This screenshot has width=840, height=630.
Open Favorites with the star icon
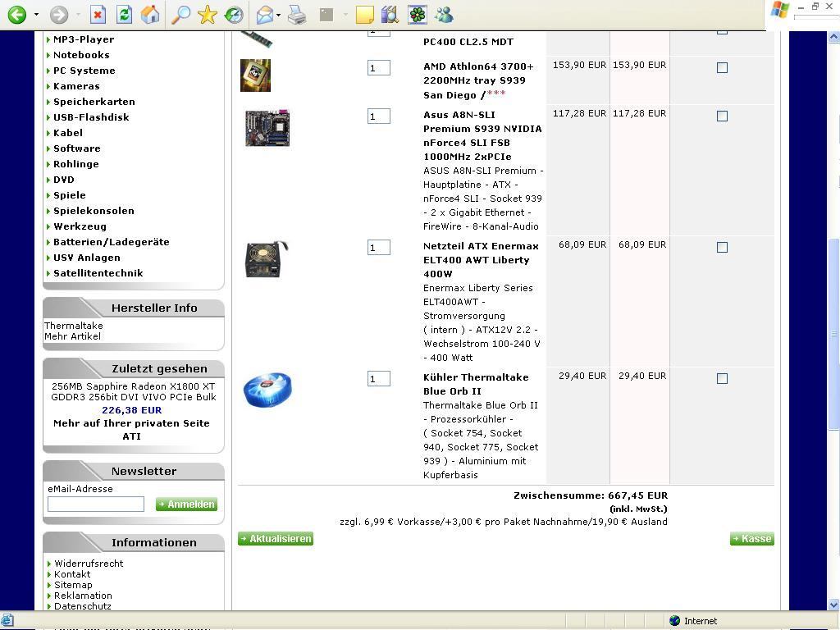coord(208,15)
